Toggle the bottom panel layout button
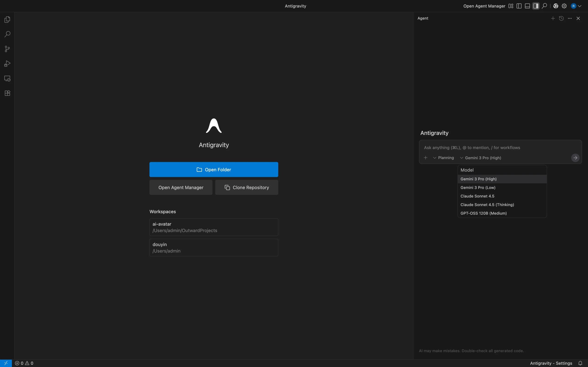The image size is (588, 367). [527, 6]
